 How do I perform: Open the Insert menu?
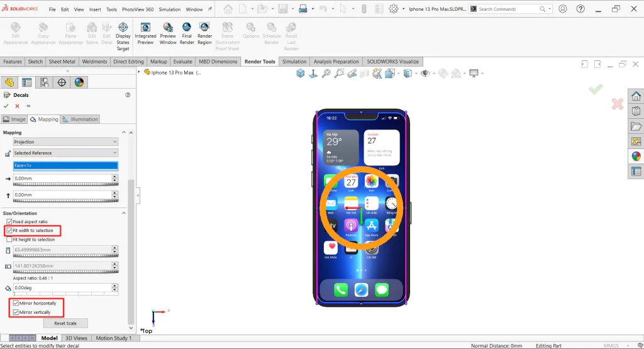coord(95,9)
